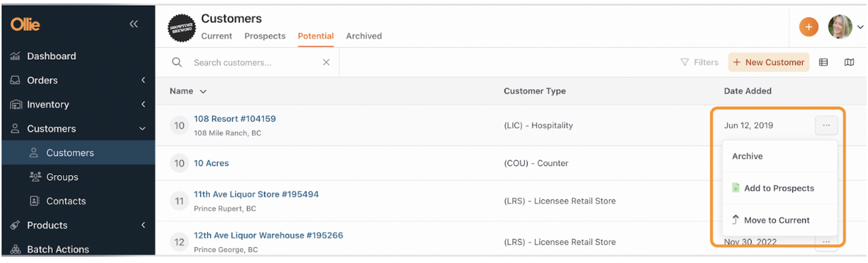Collapse sidebar with double chevron icon
The image size is (868, 263).
[134, 24]
